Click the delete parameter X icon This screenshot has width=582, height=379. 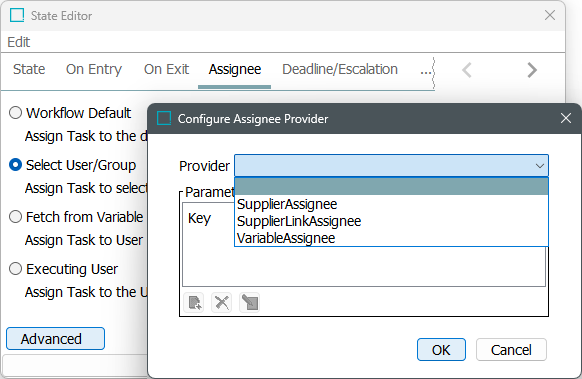click(x=222, y=302)
